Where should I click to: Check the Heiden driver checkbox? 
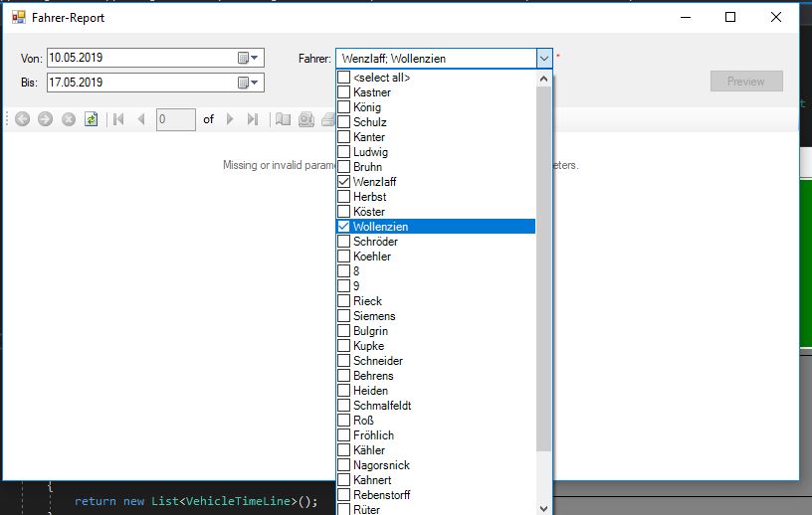(x=344, y=391)
